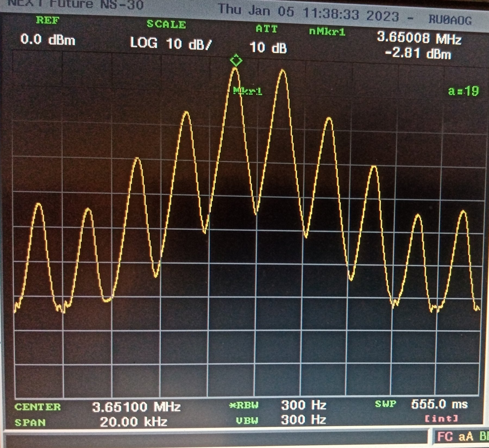
Task: Select the SPAN label
Action: (30, 423)
